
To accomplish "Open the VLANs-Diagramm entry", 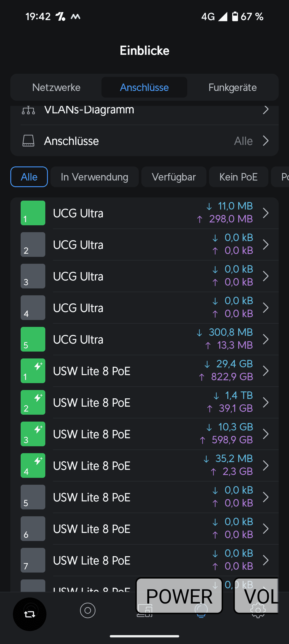I will (144, 115).
